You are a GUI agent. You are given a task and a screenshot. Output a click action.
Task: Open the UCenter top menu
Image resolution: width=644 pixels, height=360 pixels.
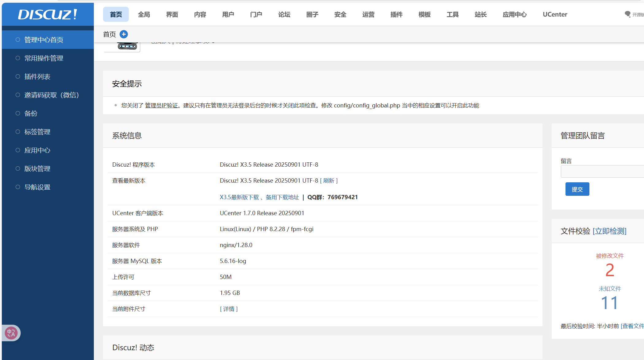[x=555, y=14]
